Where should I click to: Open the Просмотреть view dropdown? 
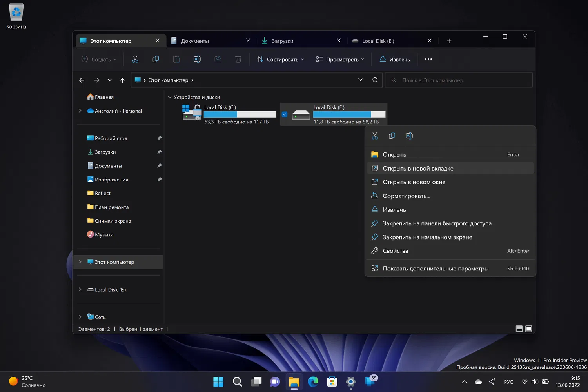coord(339,59)
